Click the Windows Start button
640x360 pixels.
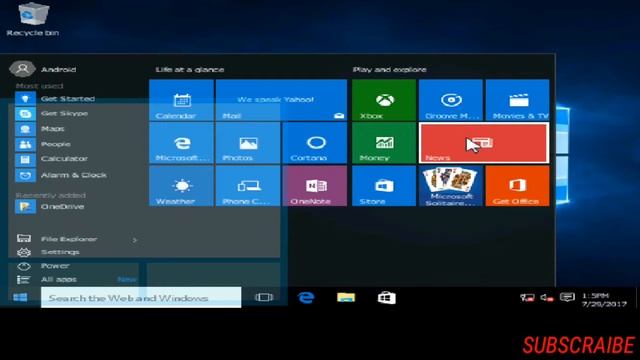pyautogui.click(x=20, y=298)
